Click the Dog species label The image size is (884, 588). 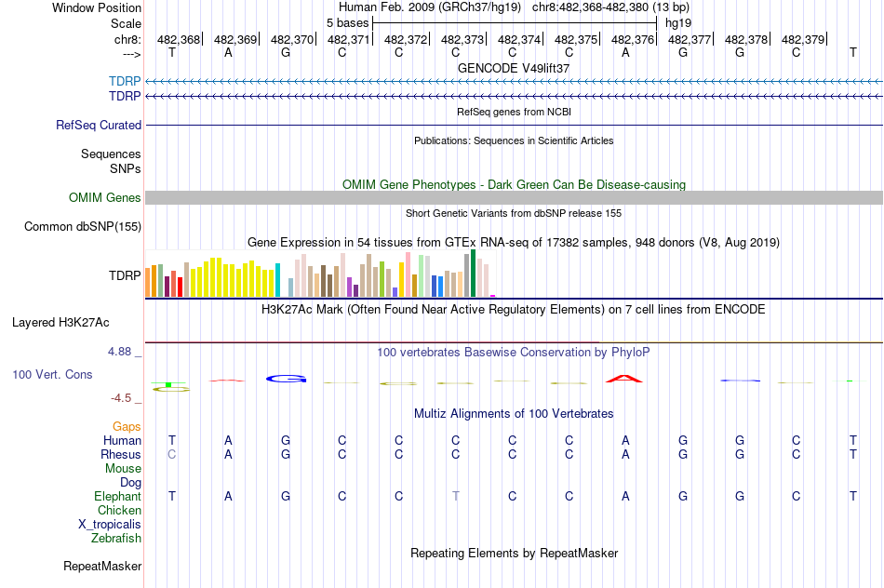(x=130, y=483)
